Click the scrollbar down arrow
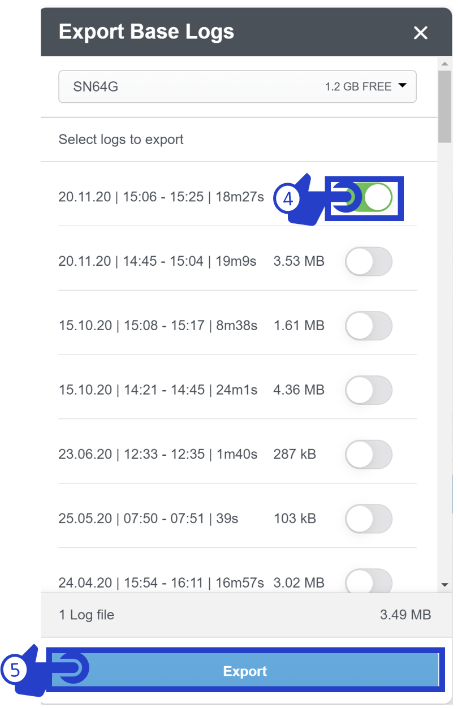458x709 pixels. [444, 585]
